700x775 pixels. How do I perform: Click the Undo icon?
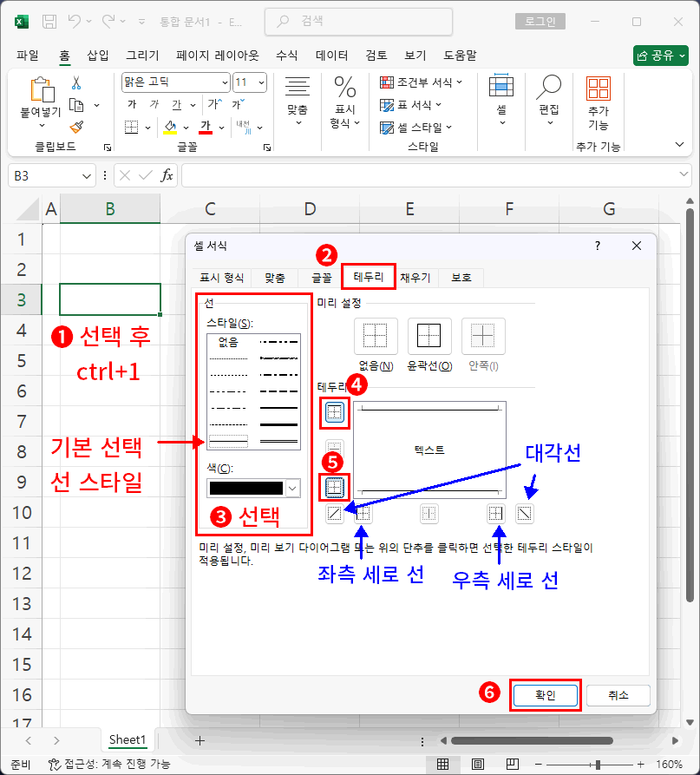[75, 21]
